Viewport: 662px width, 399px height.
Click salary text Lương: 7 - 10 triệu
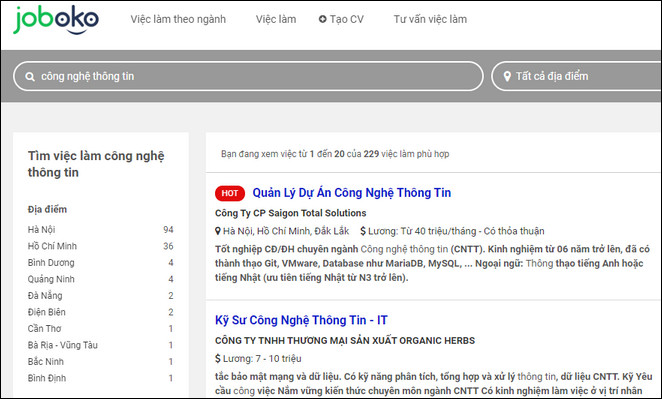[262, 358]
